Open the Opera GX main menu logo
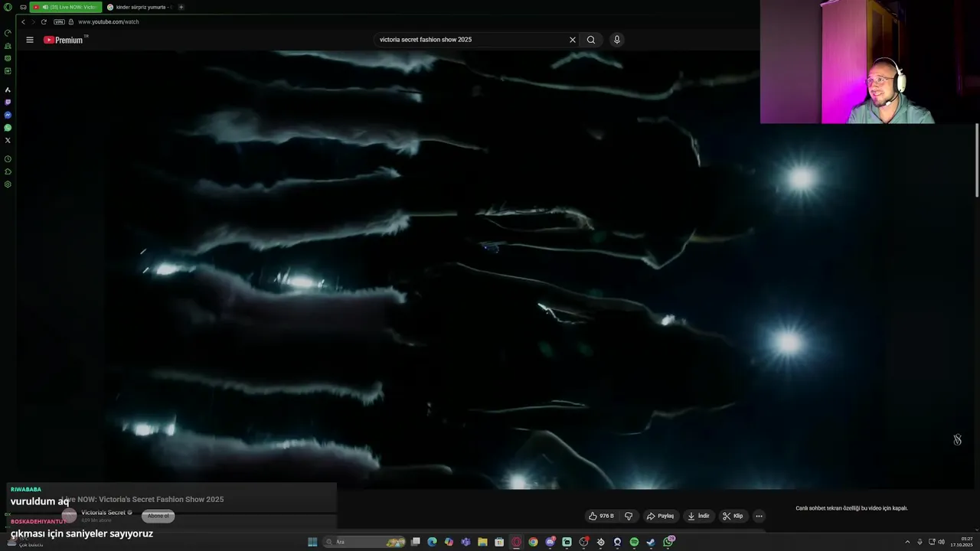This screenshot has width=980, height=551. (8, 7)
